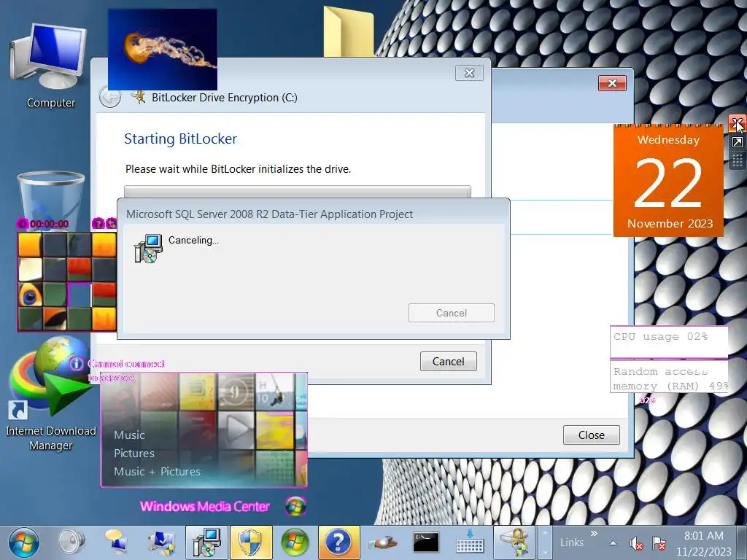Click the Back arrow in BitLocker wizard
This screenshot has width=747, height=560.
point(110,98)
